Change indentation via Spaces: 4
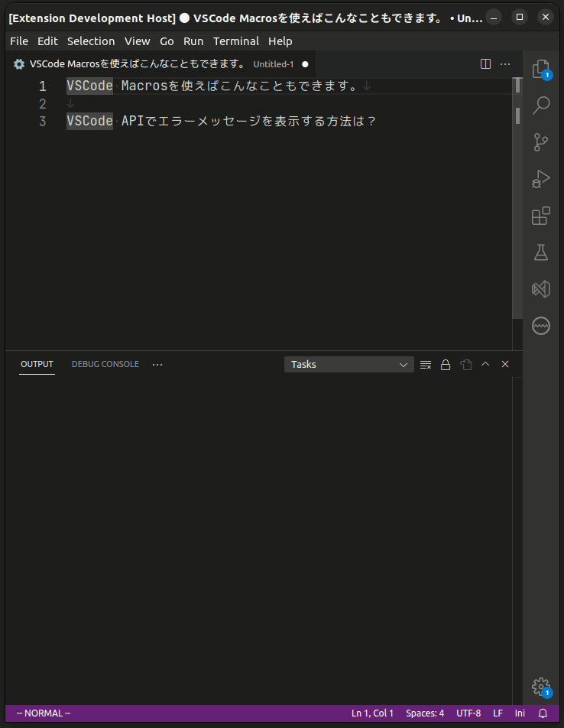The image size is (564, 728). click(x=425, y=713)
